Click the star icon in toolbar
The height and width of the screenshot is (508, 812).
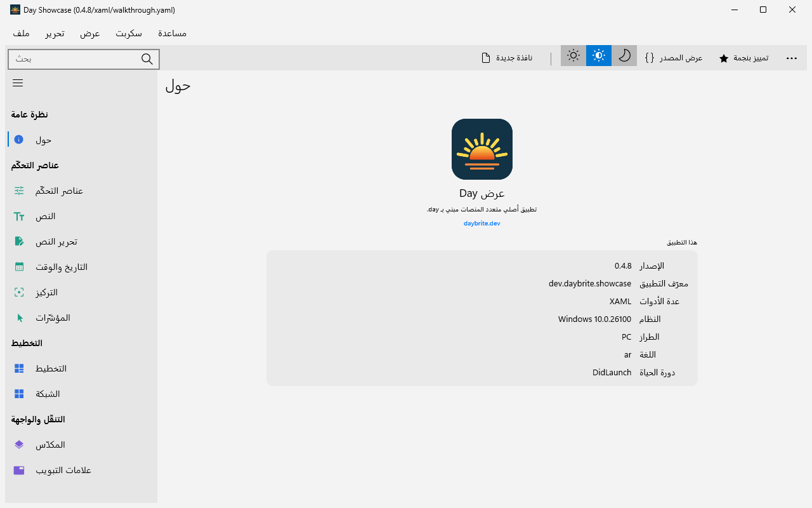pyautogui.click(x=724, y=58)
